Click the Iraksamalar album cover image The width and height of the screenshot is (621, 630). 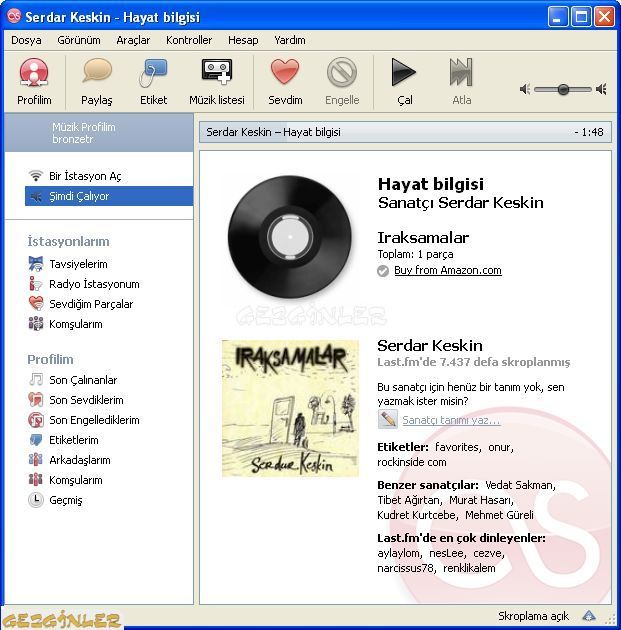[x=290, y=409]
